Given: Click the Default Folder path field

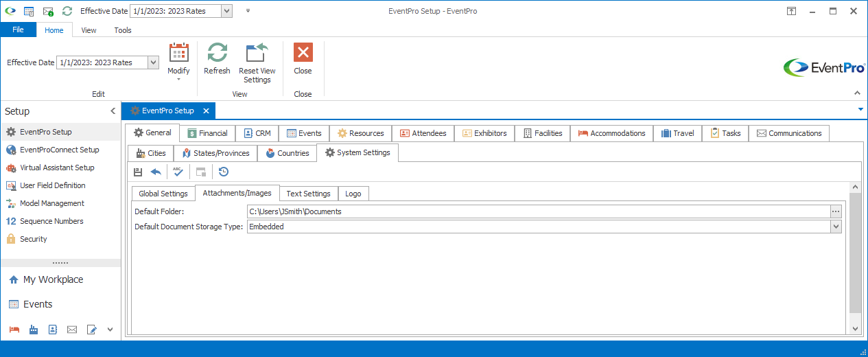Looking at the screenshot, I should pos(538,211).
